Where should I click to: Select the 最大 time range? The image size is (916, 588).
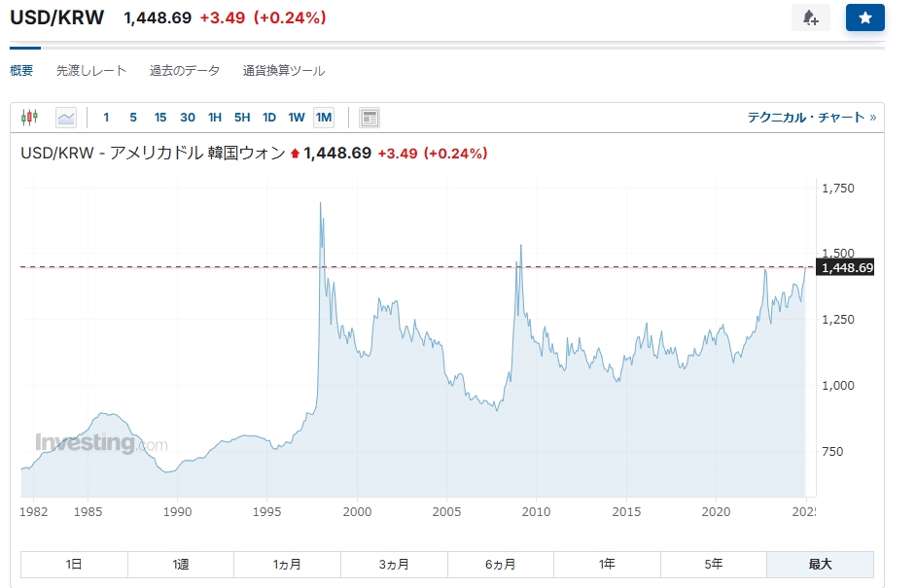(x=820, y=564)
